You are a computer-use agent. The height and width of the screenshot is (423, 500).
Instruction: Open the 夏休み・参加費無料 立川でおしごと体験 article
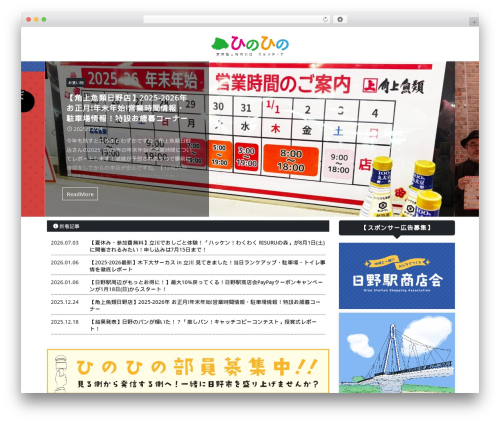(x=207, y=246)
